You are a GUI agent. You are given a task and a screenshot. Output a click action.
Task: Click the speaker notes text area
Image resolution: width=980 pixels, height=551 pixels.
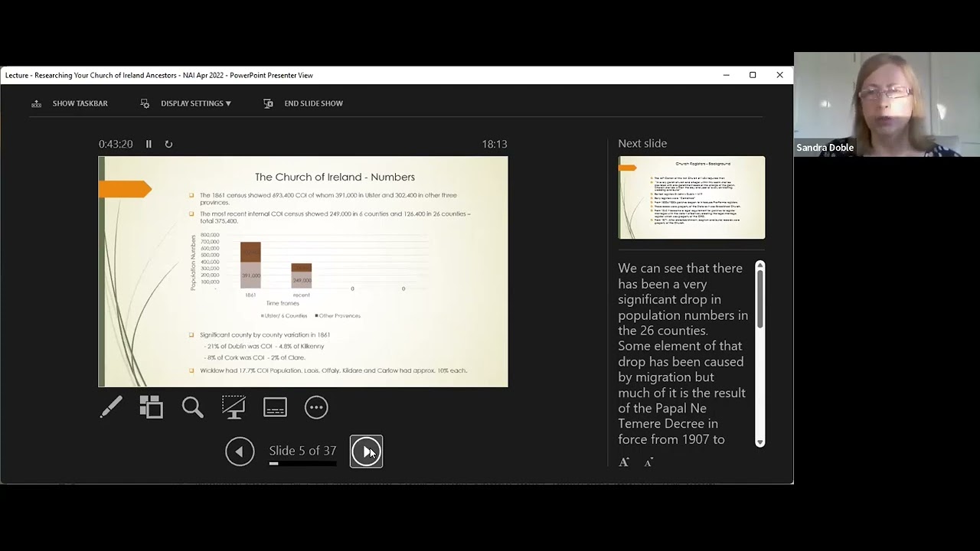click(x=684, y=354)
